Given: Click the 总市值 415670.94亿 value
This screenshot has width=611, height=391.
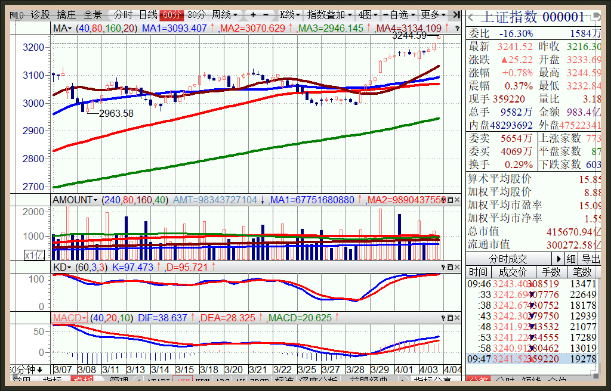Looking at the screenshot, I should click(574, 232).
